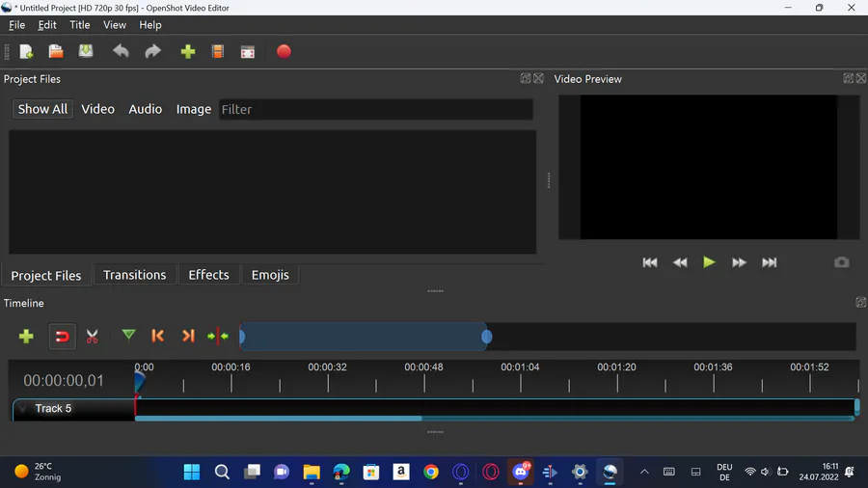Viewport: 868px width, 488px height.
Task: Center timeline on playhead icon
Action: (x=218, y=336)
